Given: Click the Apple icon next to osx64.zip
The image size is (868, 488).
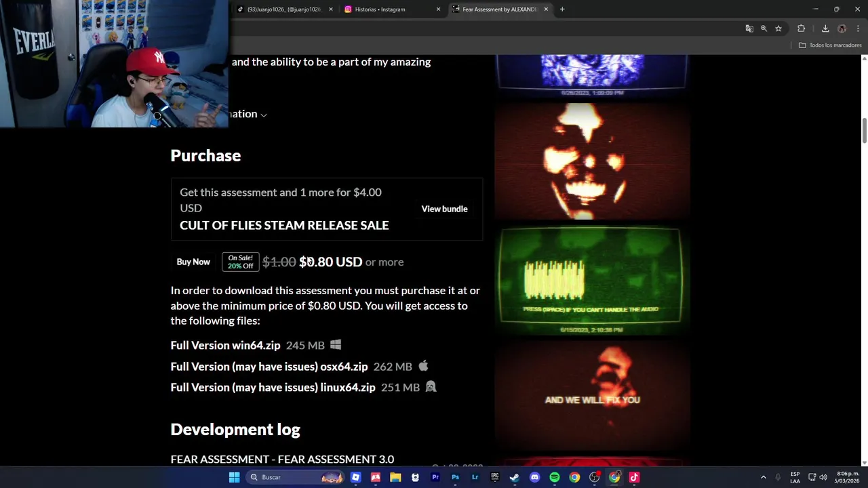Looking at the screenshot, I should 423,366.
